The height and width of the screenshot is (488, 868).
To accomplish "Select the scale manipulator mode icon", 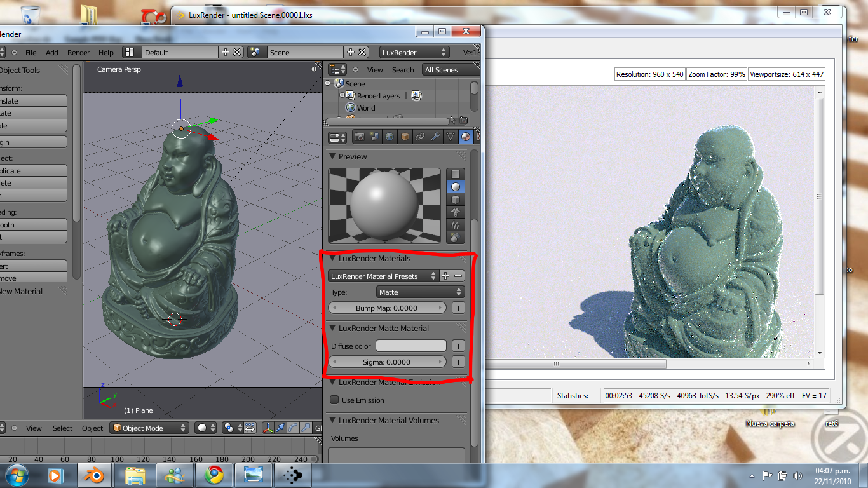I will 305,428.
